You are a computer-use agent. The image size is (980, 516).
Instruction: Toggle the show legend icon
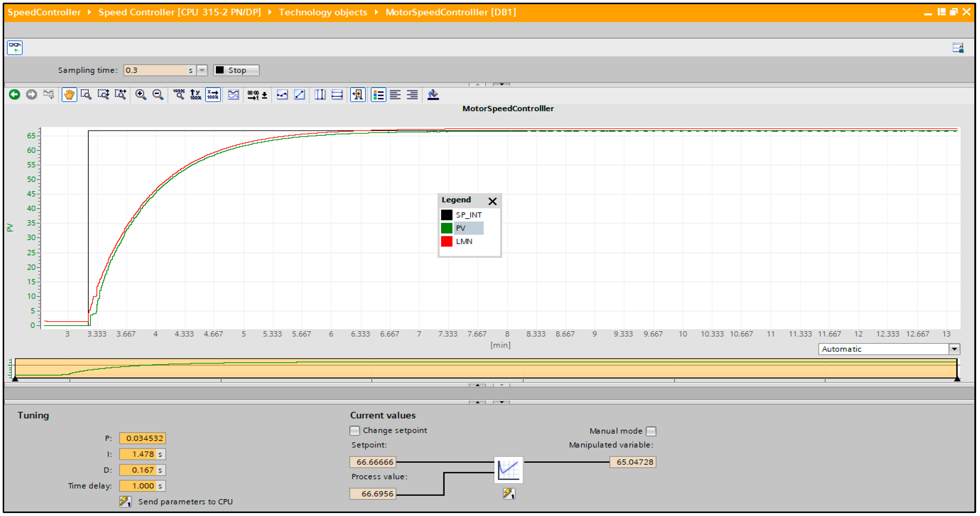(378, 95)
